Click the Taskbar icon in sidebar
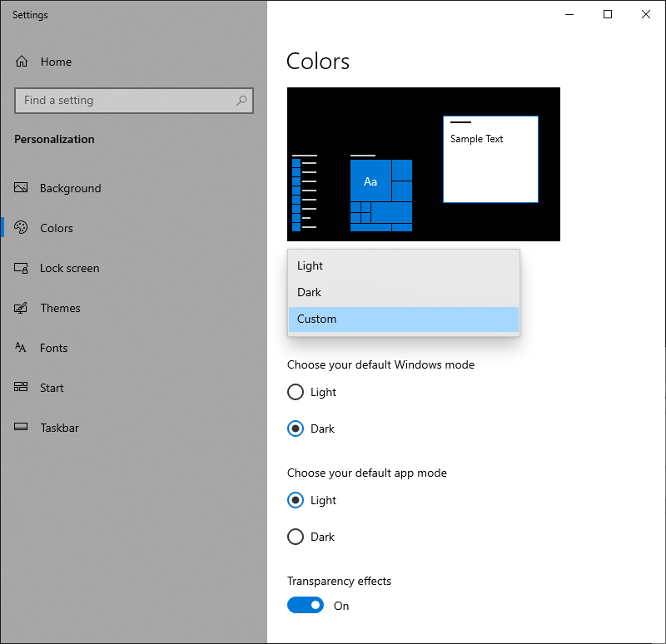Viewport: 666px width, 644px height. click(x=21, y=427)
